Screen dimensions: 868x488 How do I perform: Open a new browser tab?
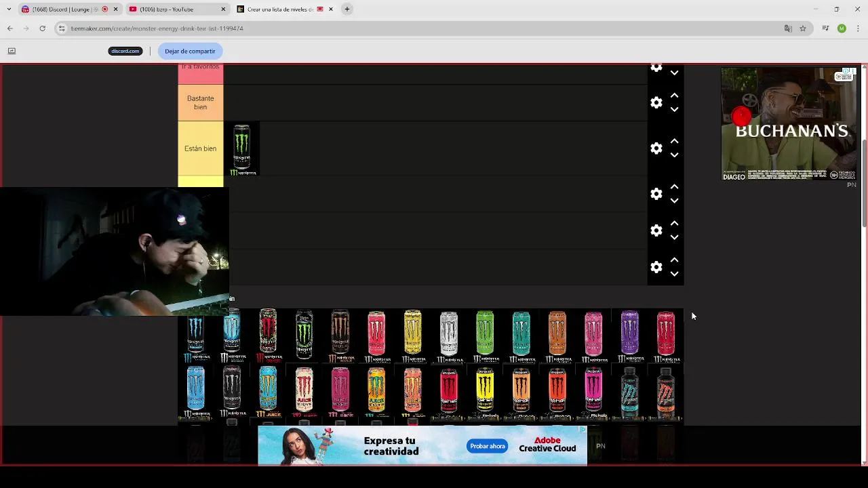[347, 9]
